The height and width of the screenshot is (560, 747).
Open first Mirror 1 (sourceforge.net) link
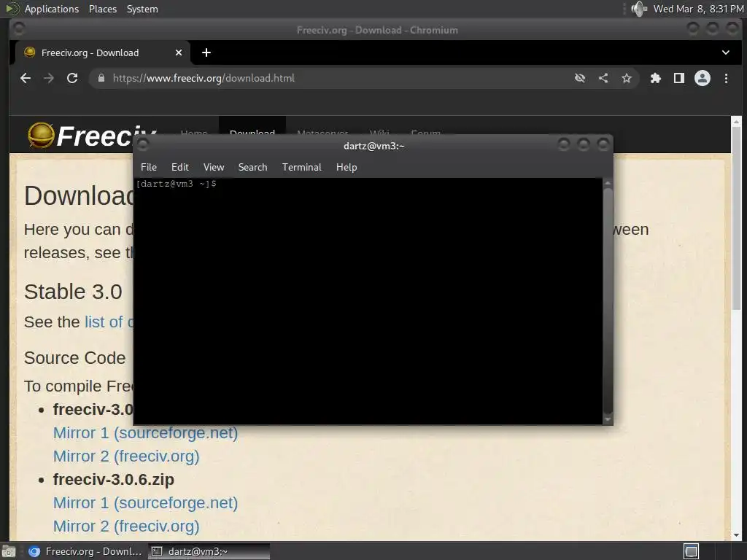[x=145, y=433]
